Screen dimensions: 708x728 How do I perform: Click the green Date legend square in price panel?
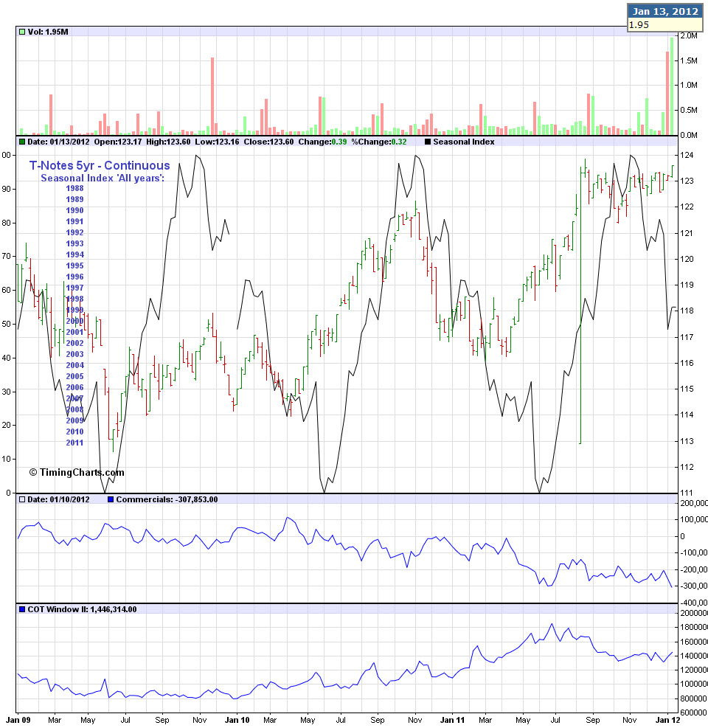[22, 142]
